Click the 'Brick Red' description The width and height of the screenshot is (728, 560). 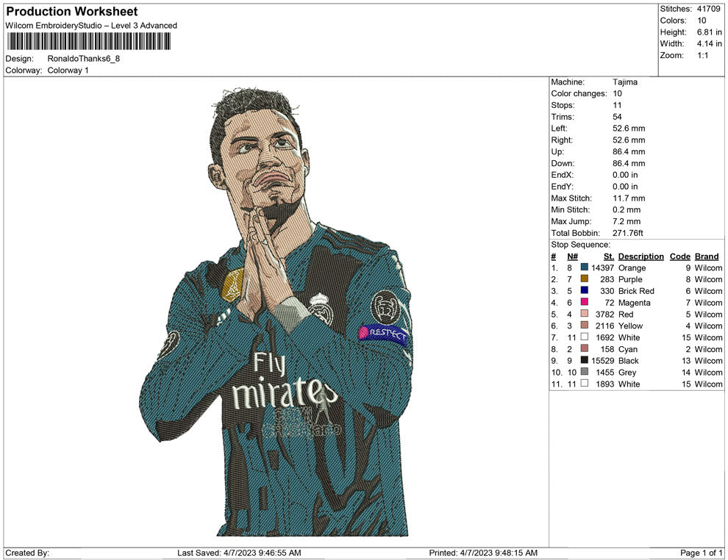[636, 291]
